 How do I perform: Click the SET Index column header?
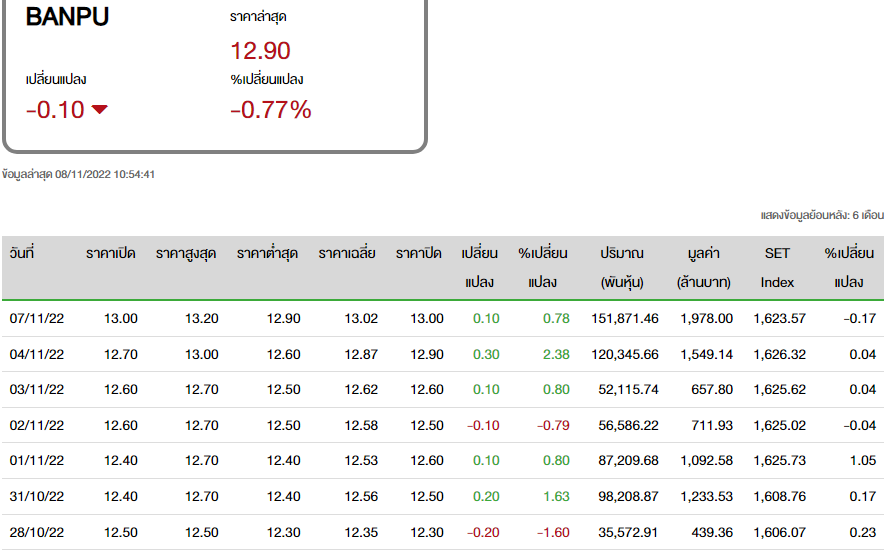click(777, 267)
